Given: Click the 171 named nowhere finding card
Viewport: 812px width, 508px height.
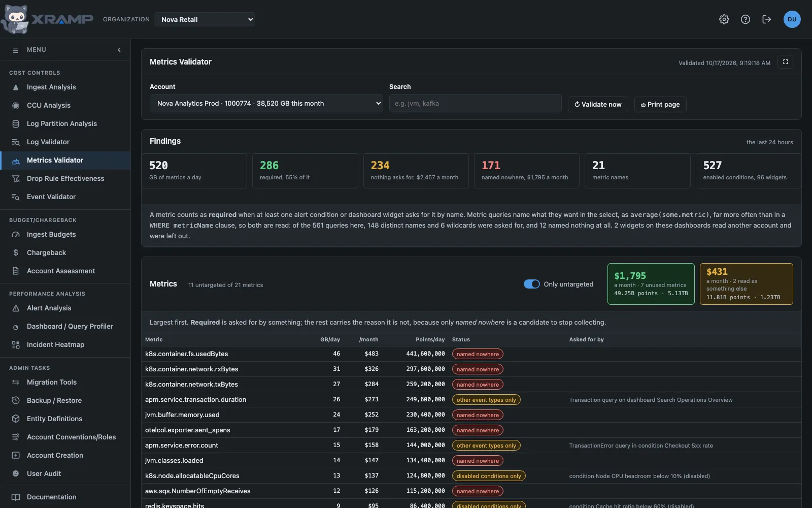Looking at the screenshot, I should point(527,171).
